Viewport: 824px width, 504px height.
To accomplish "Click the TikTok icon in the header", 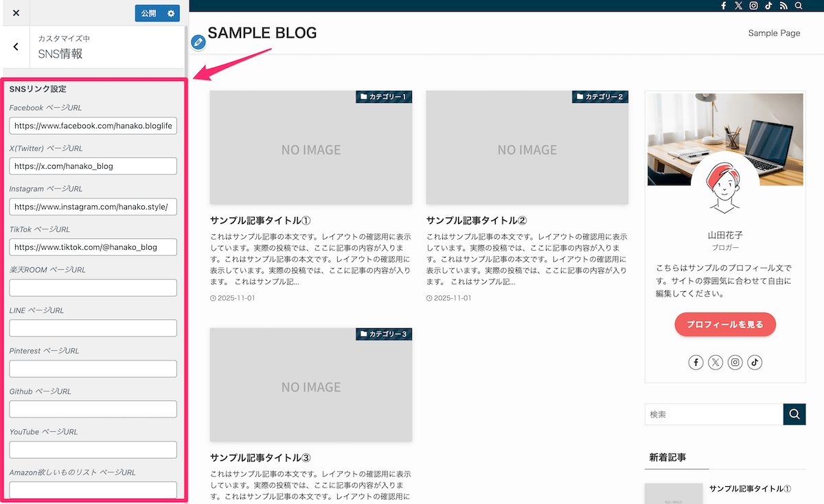I will [768, 5].
